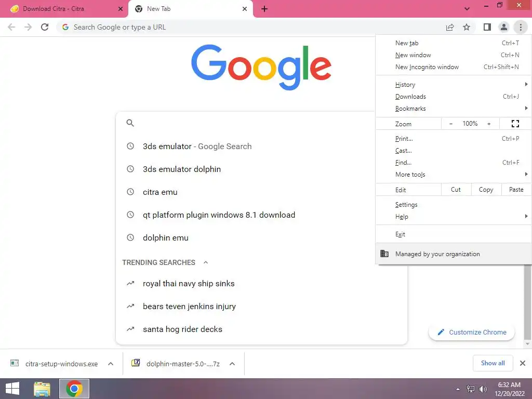
Task: Expand the Bookmarks submenu
Action: tap(454, 108)
